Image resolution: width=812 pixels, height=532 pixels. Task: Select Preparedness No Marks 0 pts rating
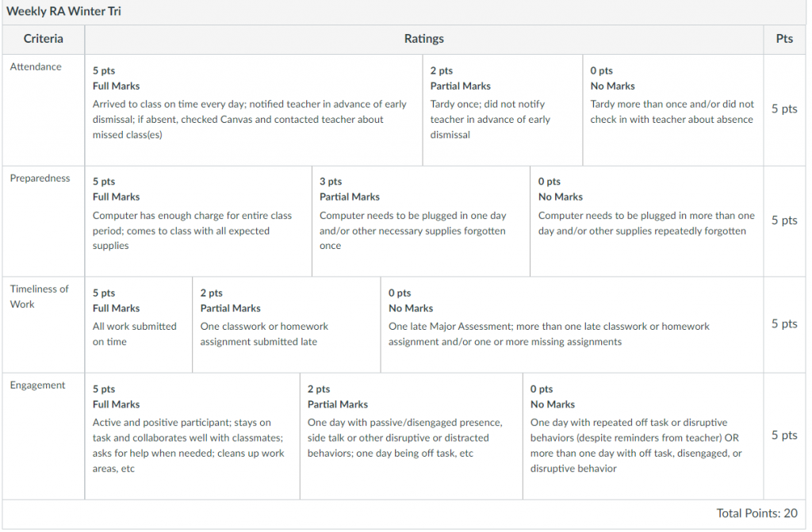(647, 221)
